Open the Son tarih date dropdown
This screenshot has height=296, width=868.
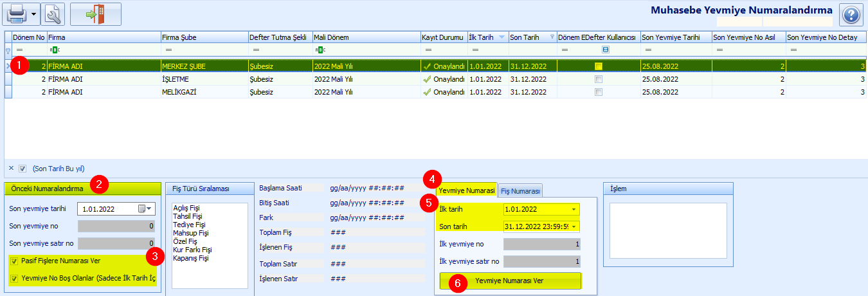[x=574, y=226]
